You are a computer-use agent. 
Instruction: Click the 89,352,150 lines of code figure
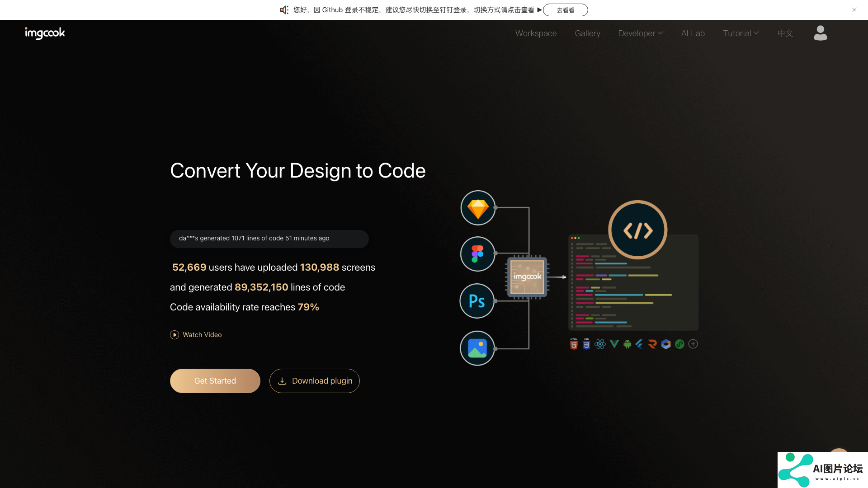(x=261, y=287)
